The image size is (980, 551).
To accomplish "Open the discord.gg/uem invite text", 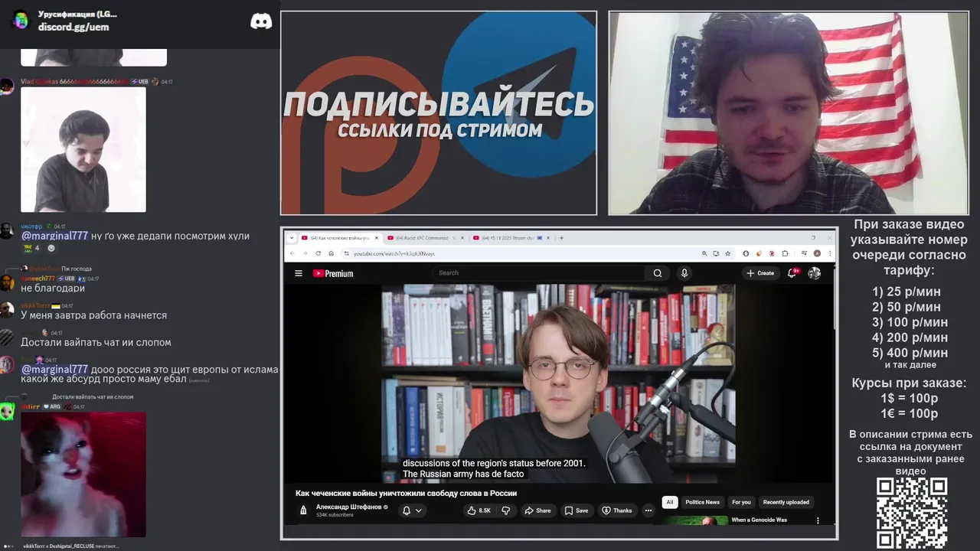I will click(73, 27).
